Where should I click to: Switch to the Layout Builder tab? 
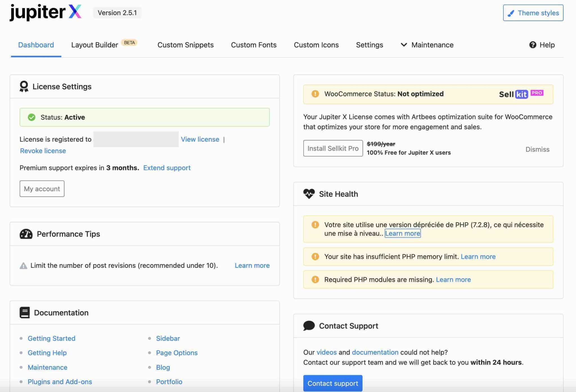tap(94, 45)
